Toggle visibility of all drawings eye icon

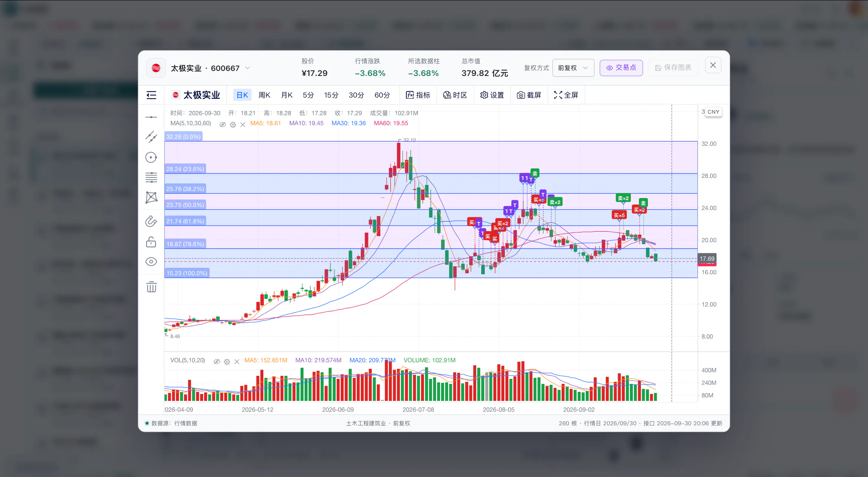[151, 262]
